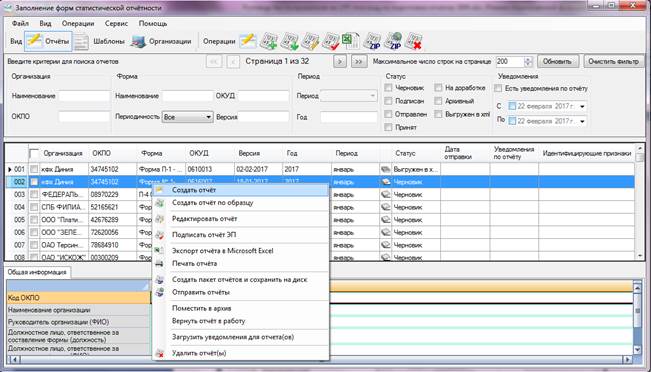Click the sign report icon with red checkmark
Screen dimensions: 651x372
pos(331,41)
